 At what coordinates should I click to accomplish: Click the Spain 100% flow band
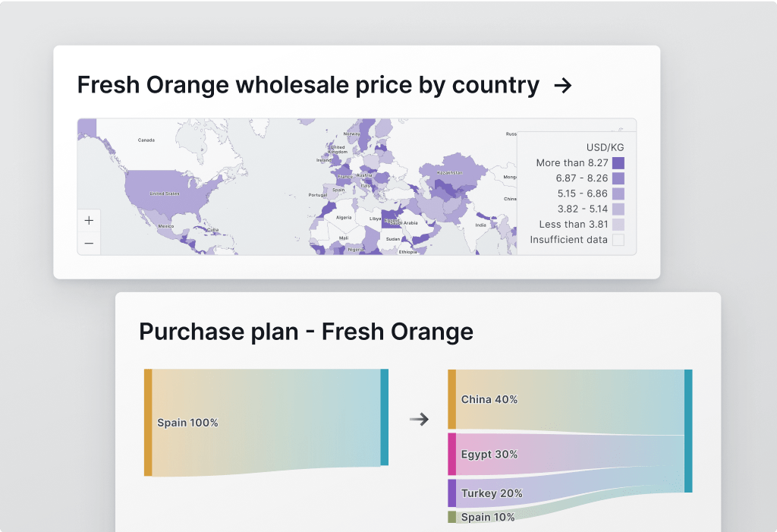(x=266, y=422)
